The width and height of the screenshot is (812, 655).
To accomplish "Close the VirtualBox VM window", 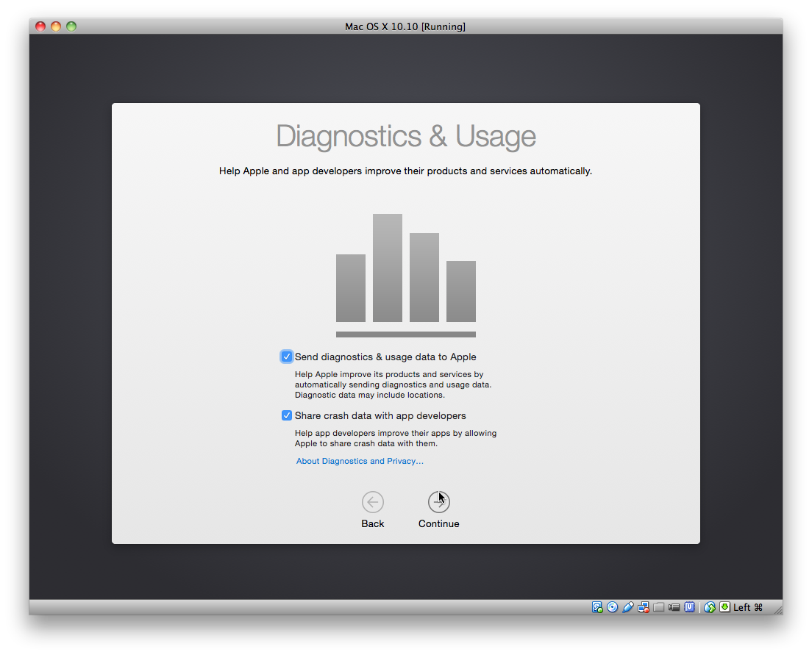I will pos(40,26).
